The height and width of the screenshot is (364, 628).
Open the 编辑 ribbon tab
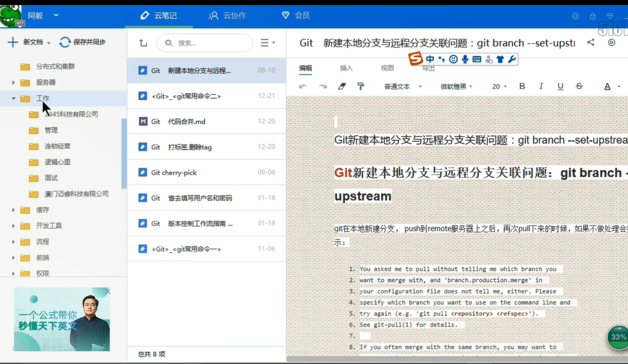pyautogui.click(x=305, y=67)
